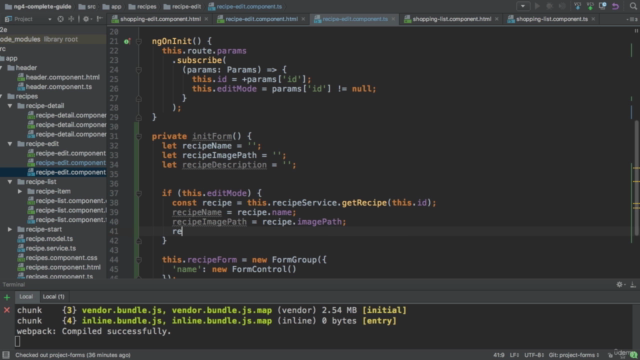Open the Project view selector dropdown

coord(50,19)
